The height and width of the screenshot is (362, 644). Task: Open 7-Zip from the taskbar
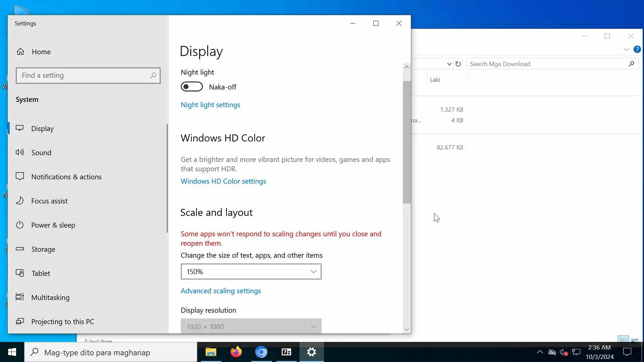pos(286,352)
